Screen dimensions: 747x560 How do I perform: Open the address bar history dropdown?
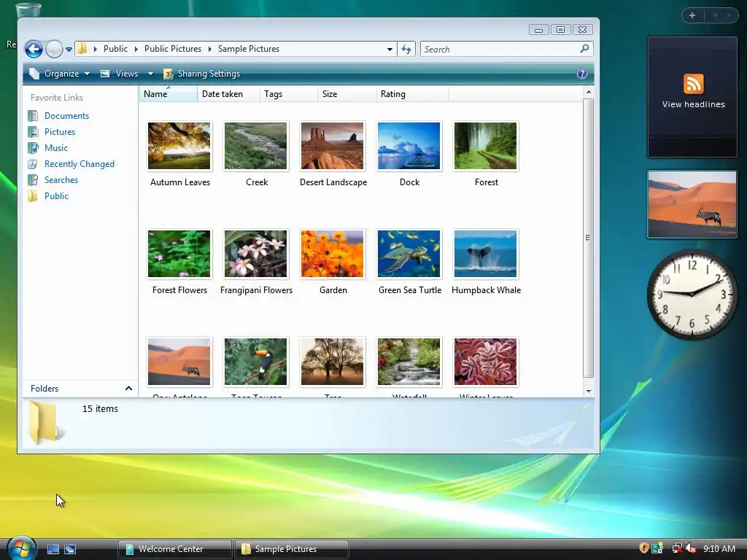(x=390, y=49)
